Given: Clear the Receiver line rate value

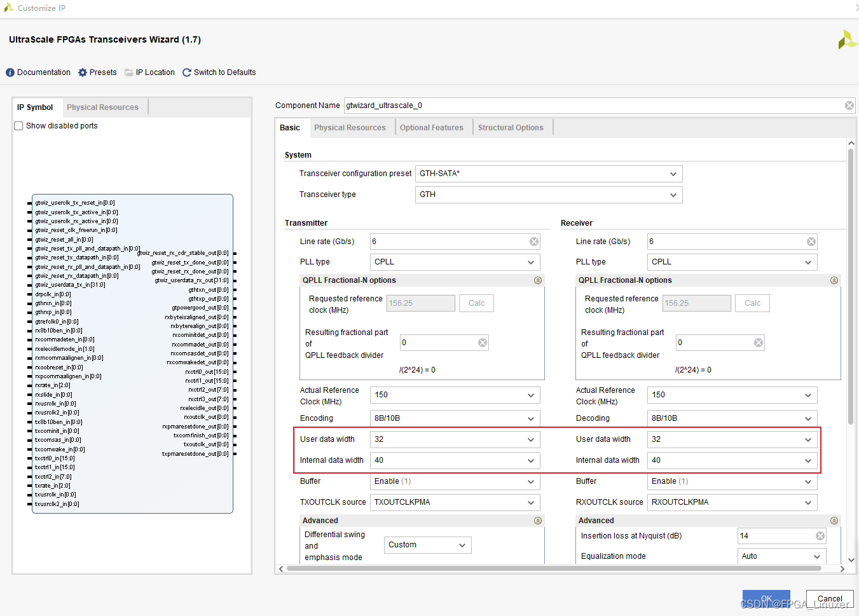Looking at the screenshot, I should pyautogui.click(x=811, y=242).
